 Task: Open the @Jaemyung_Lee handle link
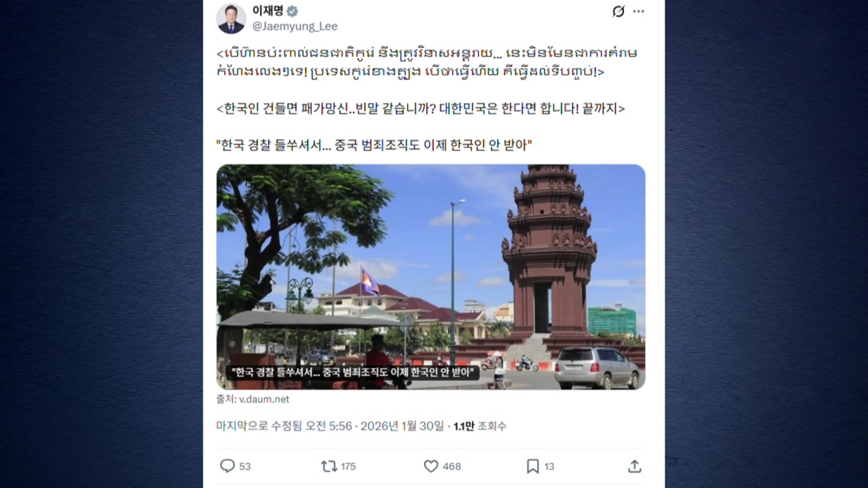[295, 26]
